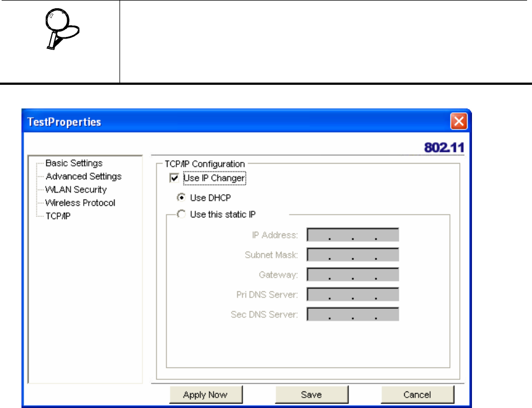Click the Subnet Mask input field
Screen dimensions: 532x408
pos(352,255)
